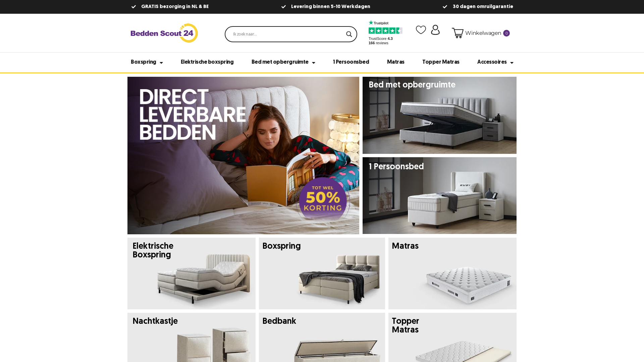Select Topper Matras in navigation bar
The height and width of the screenshot is (362, 644).
point(441,62)
